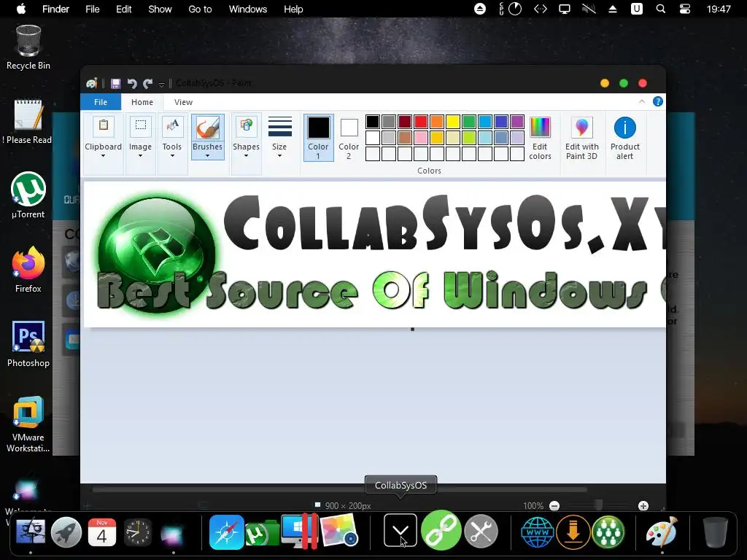
Task: Click the horizontal scrollbar under the canvas
Action: click(x=339, y=489)
